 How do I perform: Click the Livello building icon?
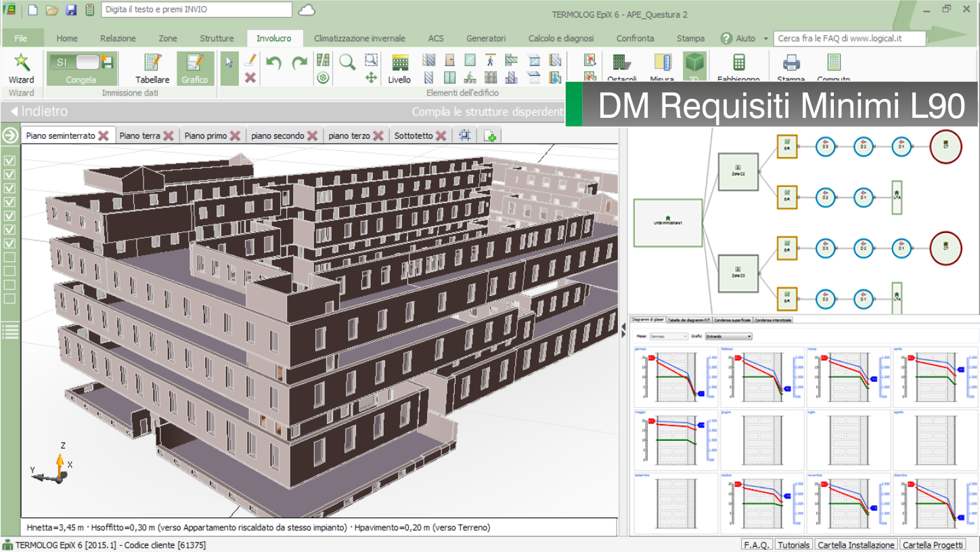pyautogui.click(x=399, y=63)
